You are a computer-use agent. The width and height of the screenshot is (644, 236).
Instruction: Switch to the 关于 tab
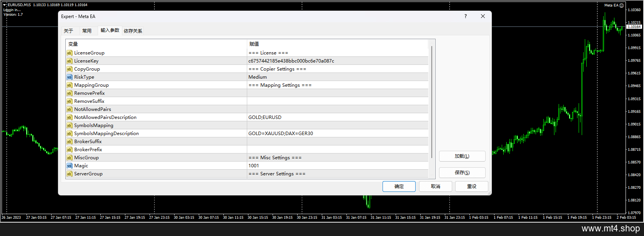coord(68,31)
